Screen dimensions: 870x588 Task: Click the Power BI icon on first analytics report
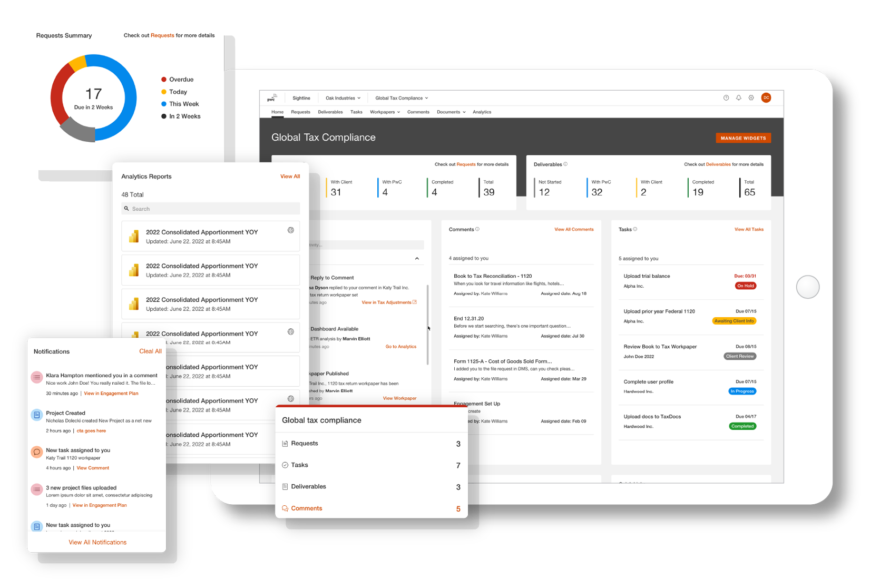click(x=134, y=237)
